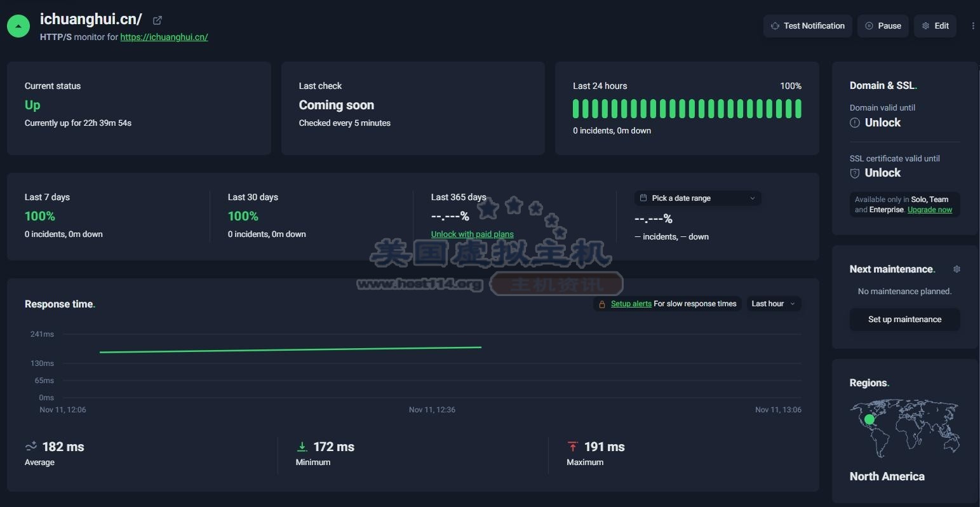Open the Edit monitor settings

pos(935,26)
